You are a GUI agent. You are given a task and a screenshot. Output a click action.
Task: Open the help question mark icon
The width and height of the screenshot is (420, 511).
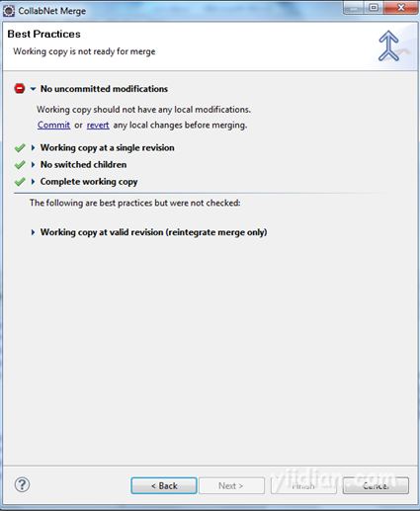22,484
